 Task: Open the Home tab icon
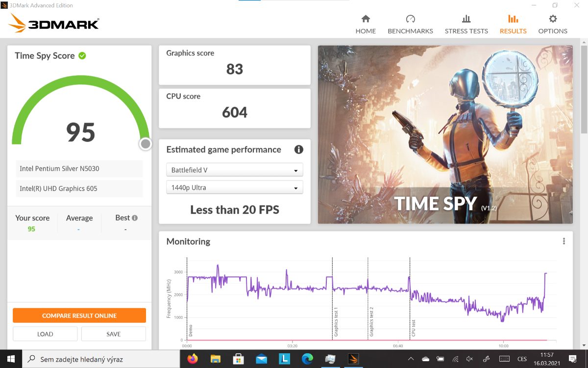click(366, 19)
